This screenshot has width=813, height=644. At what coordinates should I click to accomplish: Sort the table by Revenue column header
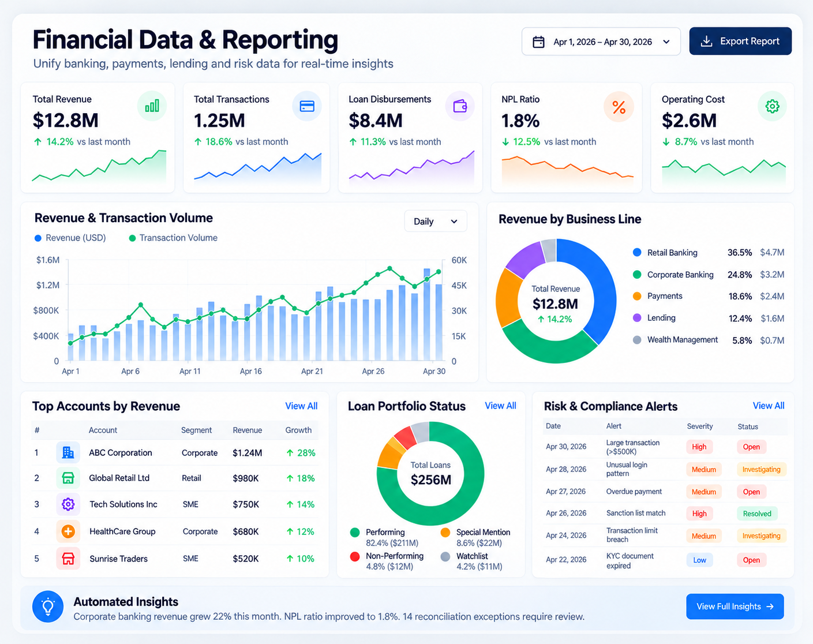[x=248, y=430]
